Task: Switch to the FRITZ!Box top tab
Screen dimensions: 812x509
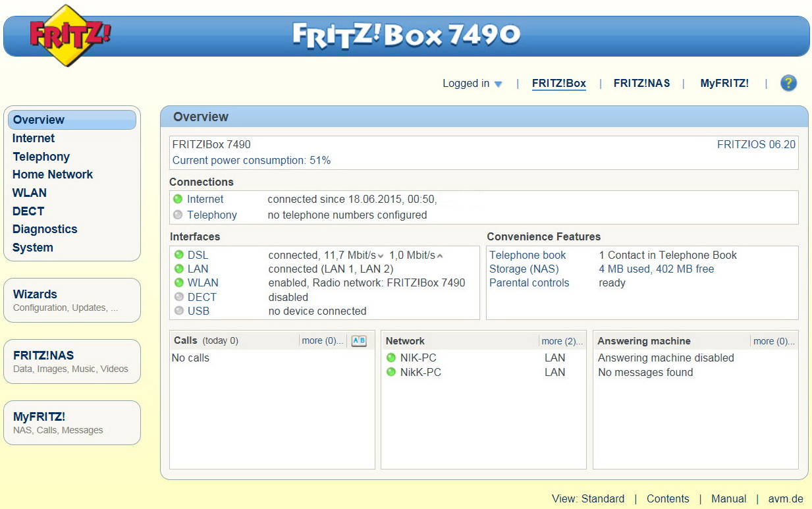Action: 559,84
